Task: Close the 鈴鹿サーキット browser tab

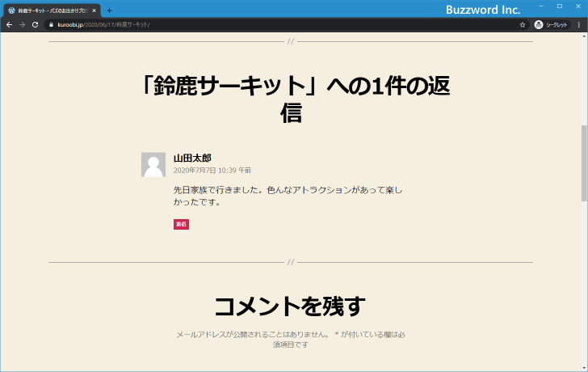Action: (94, 11)
